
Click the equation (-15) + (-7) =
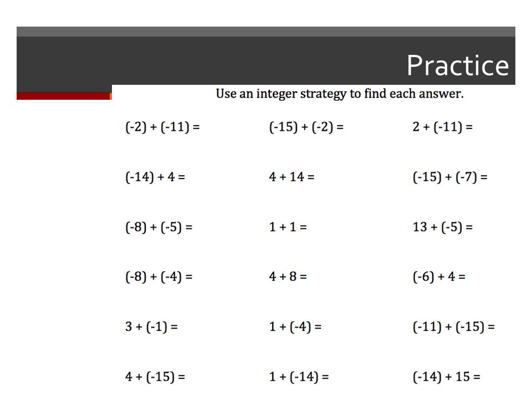pos(450,177)
